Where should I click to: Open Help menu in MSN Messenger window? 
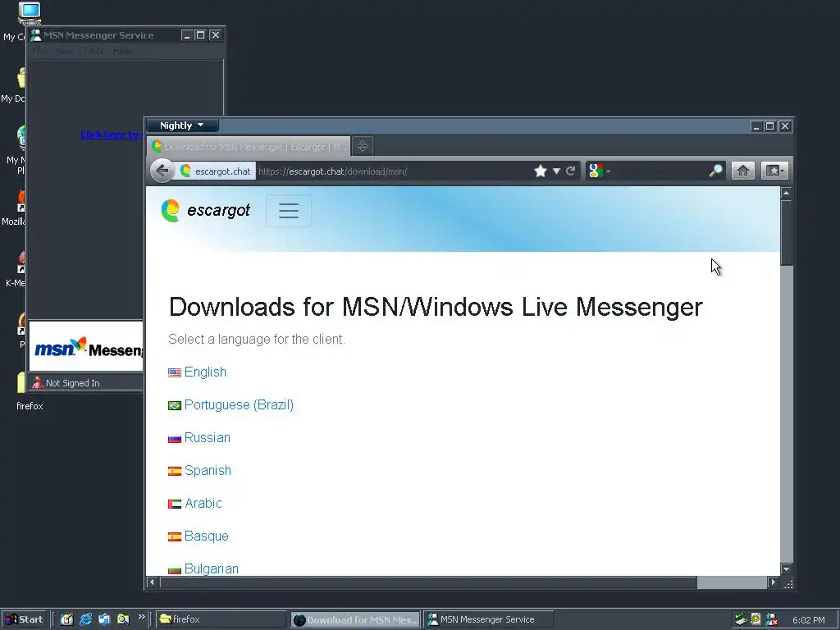(x=122, y=50)
